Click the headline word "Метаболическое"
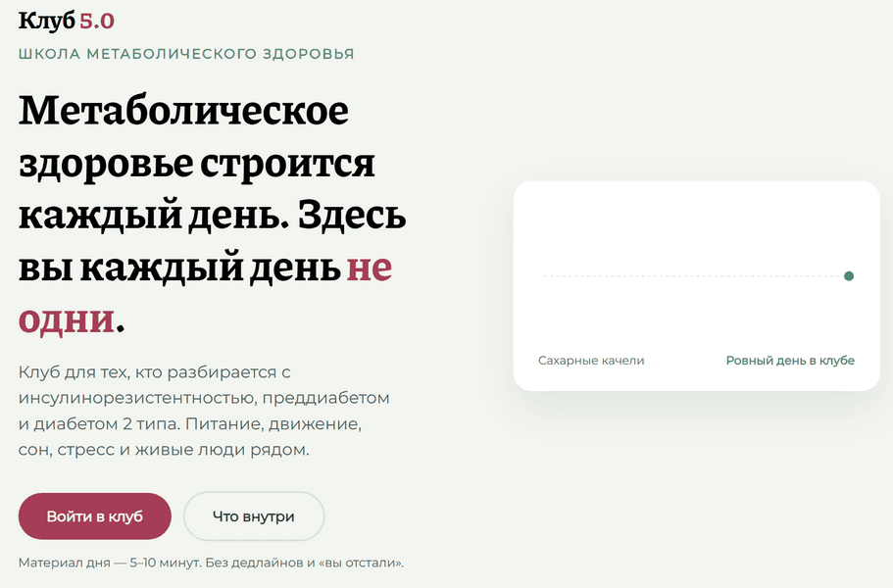 point(183,111)
